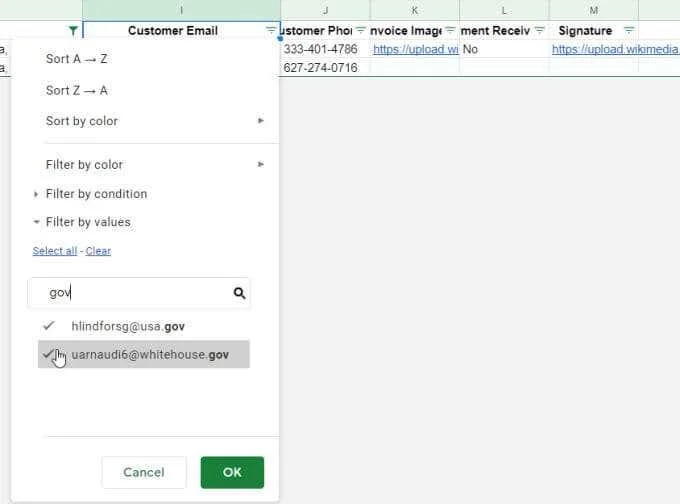Confirm the filter with OK button
The height and width of the screenshot is (504, 680).
pos(232,472)
